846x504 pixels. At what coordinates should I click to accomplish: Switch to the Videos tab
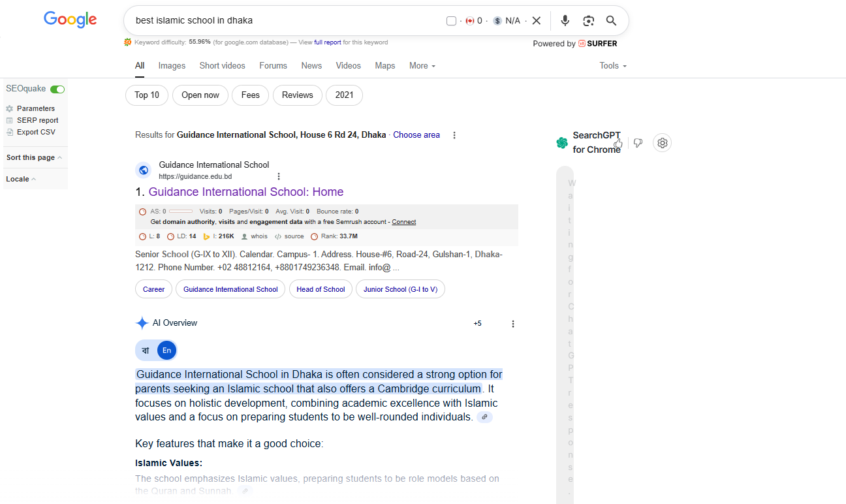coord(349,66)
